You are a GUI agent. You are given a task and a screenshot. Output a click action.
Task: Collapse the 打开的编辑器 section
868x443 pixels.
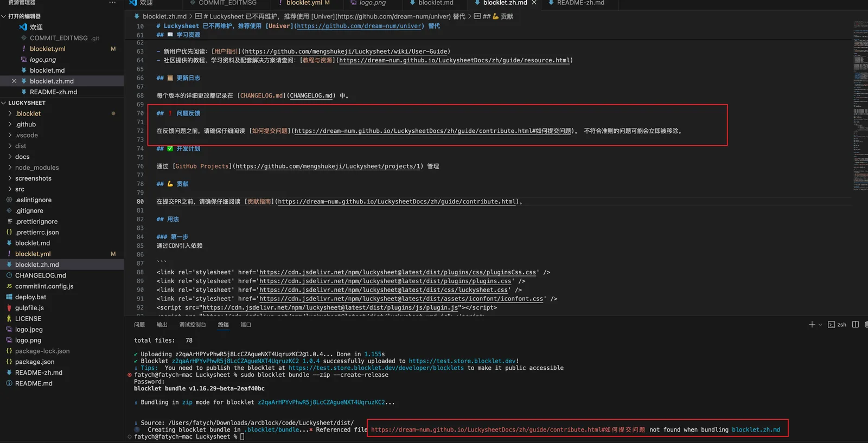(4, 16)
